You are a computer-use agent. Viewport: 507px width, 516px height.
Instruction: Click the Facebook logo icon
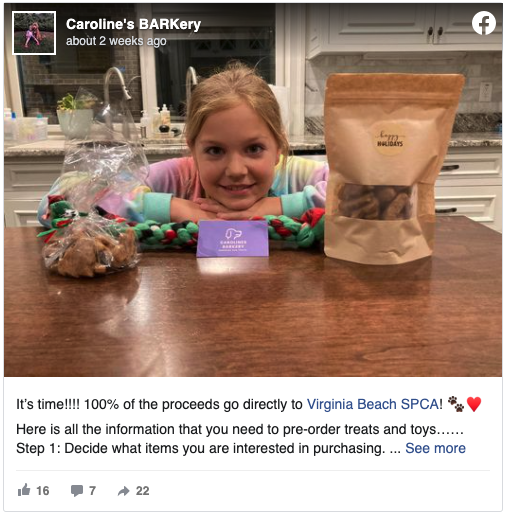(484, 23)
